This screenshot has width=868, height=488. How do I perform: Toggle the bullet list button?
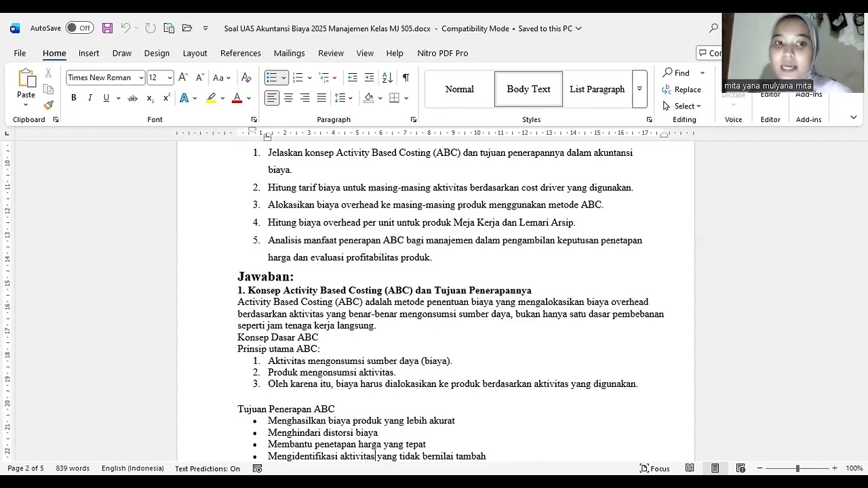point(271,78)
